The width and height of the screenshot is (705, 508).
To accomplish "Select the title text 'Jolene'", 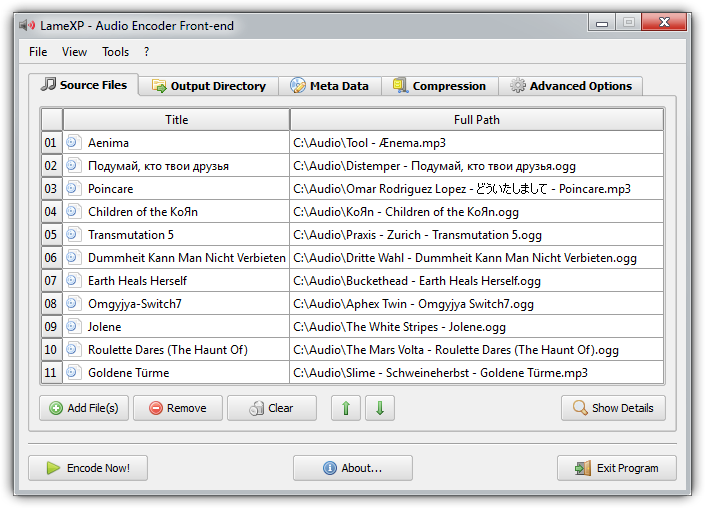I will coord(104,327).
